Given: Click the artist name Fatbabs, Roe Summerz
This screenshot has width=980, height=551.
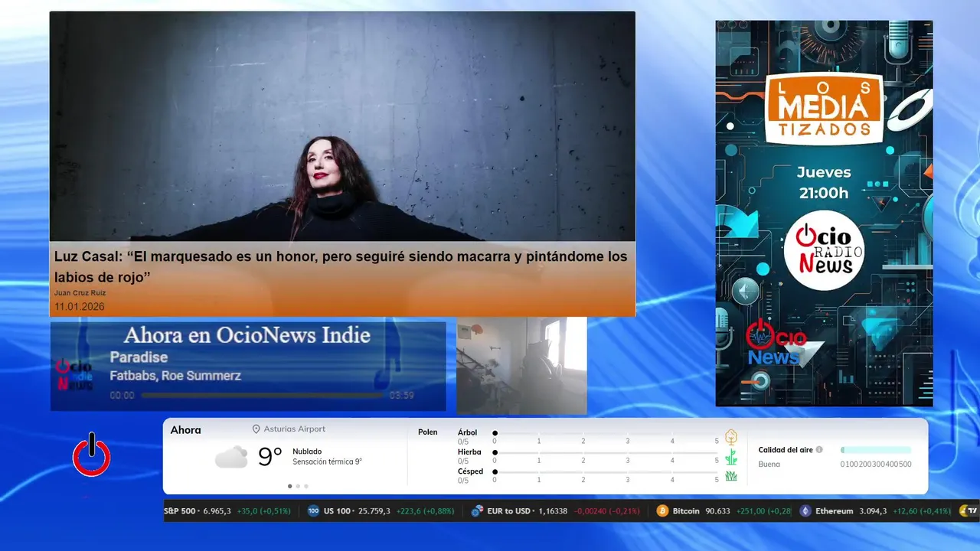Looking at the screenshot, I should tap(175, 376).
